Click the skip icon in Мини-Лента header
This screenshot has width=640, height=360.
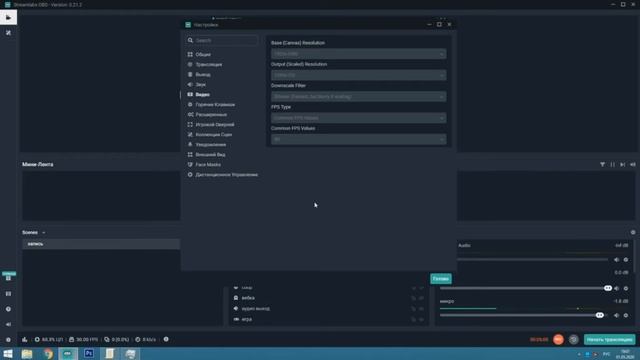point(622,164)
